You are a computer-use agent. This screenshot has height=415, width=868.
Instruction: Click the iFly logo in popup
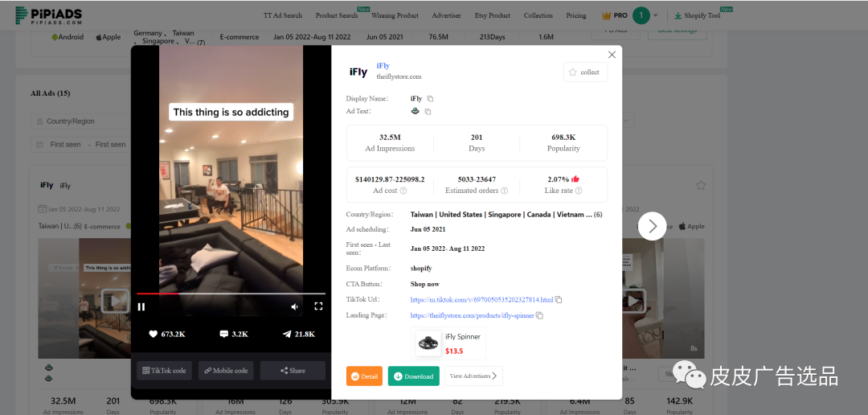coord(358,72)
